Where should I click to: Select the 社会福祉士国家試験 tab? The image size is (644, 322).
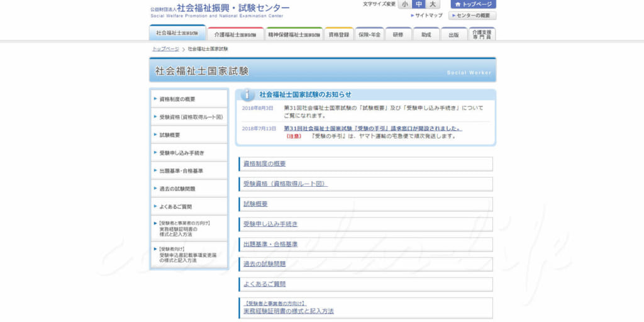(177, 33)
